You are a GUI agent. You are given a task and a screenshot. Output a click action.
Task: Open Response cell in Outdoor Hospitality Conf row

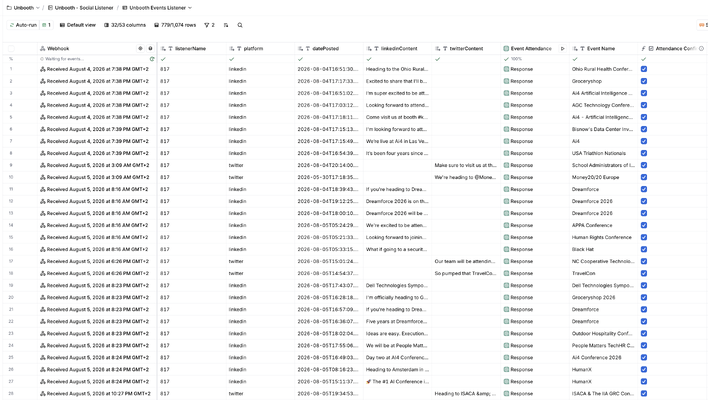pos(535,334)
